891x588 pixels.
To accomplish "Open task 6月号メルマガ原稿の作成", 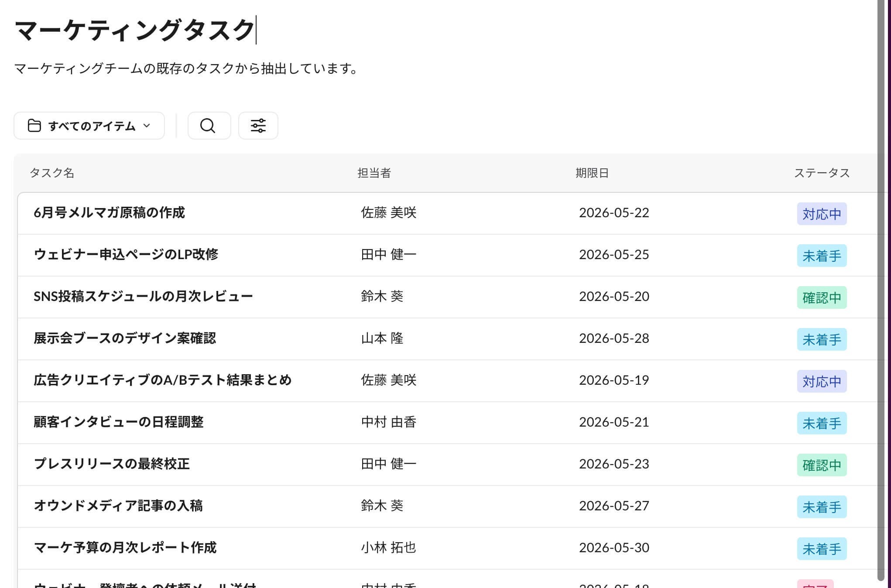I will pyautogui.click(x=109, y=212).
